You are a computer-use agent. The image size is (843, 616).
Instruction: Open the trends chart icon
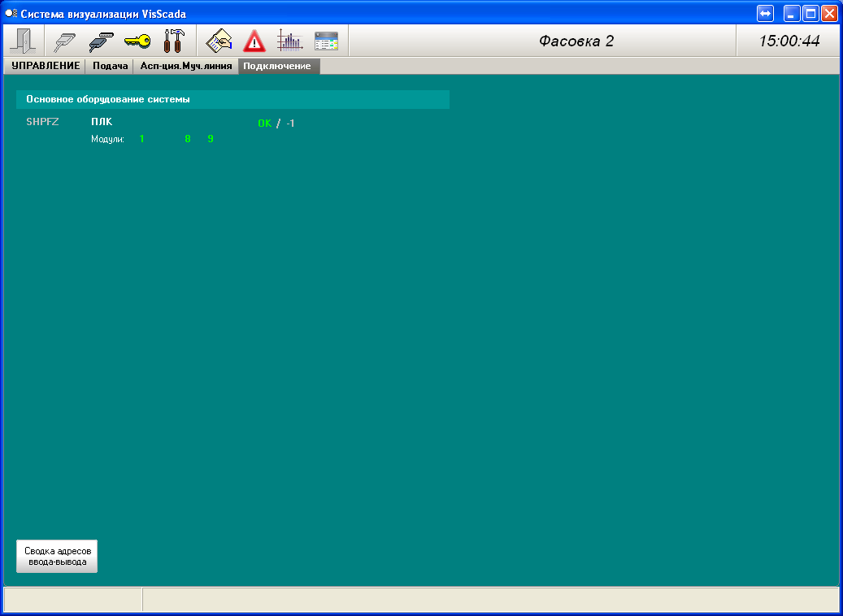pyautogui.click(x=289, y=41)
